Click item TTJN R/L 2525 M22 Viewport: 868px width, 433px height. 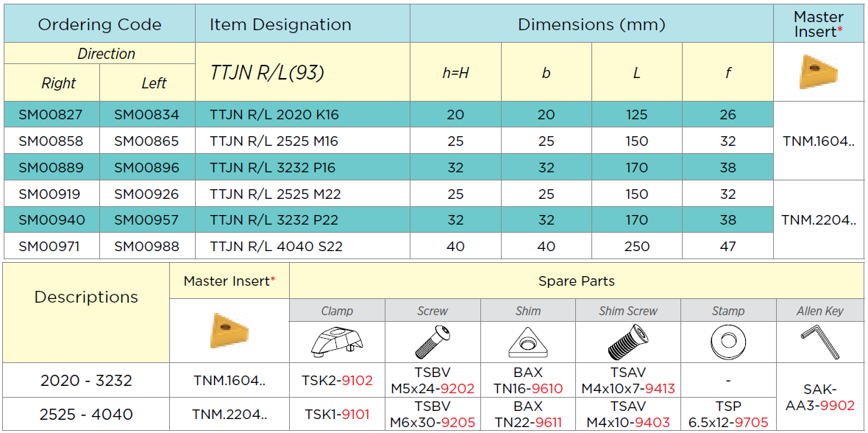[x=275, y=194]
